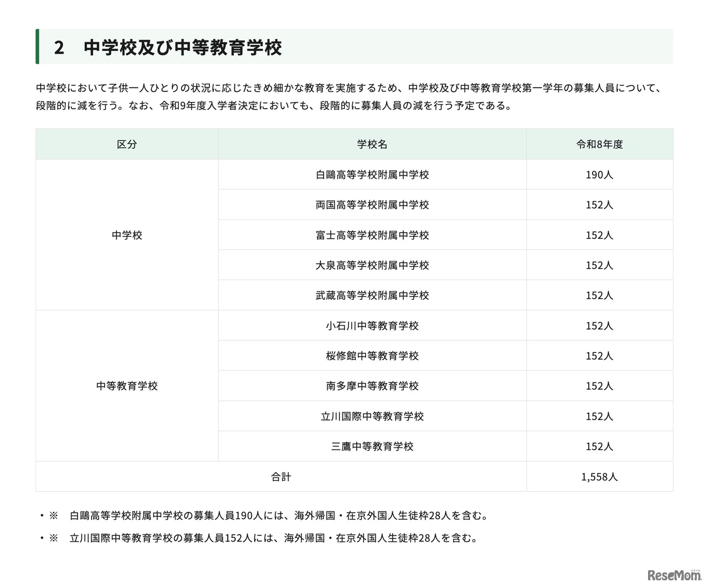
Task: Click the 令和8年度 column header
Action: [599, 145]
